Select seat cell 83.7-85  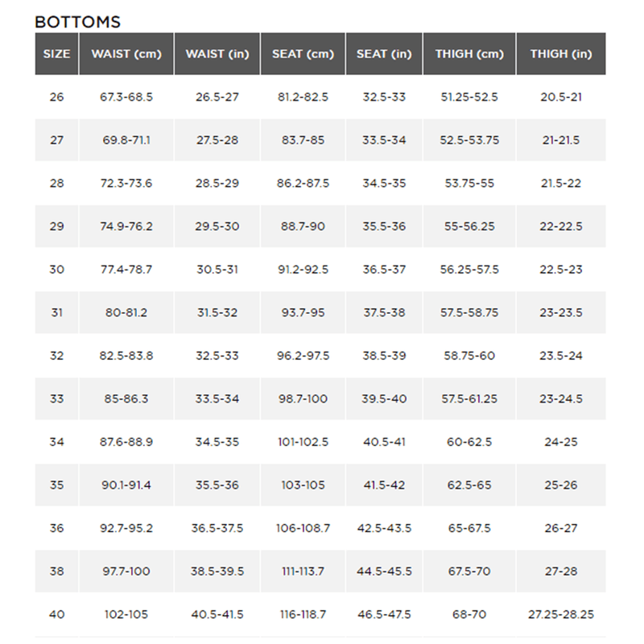point(303,140)
